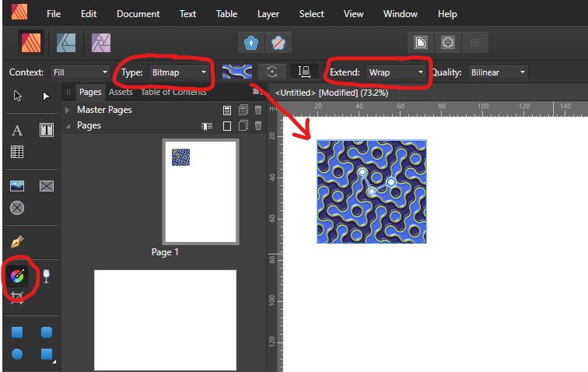Click the synchronise defaults flower icon

click(x=251, y=43)
